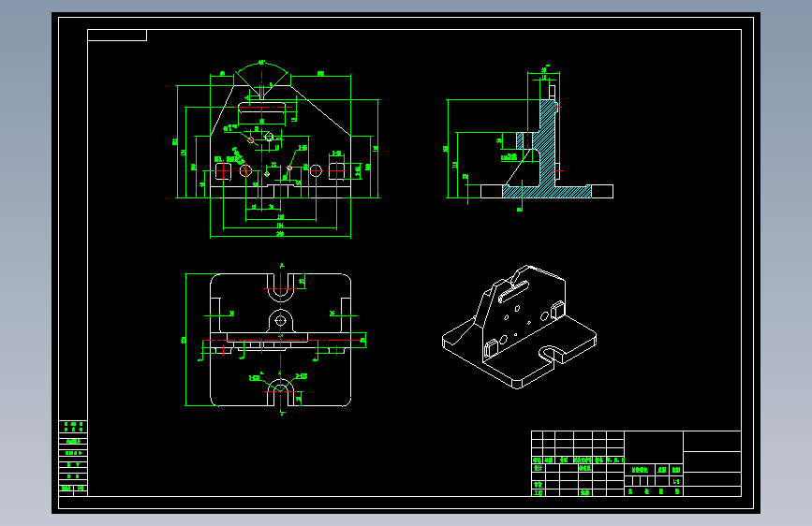Screen dimensions: 812x526
Task: Pick the angle dimension arc above front view
Action: click(261, 67)
